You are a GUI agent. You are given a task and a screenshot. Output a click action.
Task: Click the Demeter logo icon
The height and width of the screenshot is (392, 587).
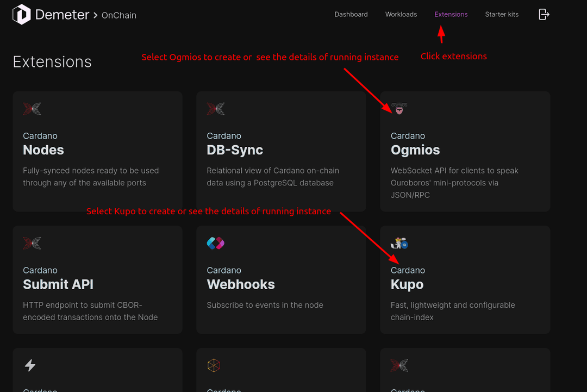tap(22, 15)
